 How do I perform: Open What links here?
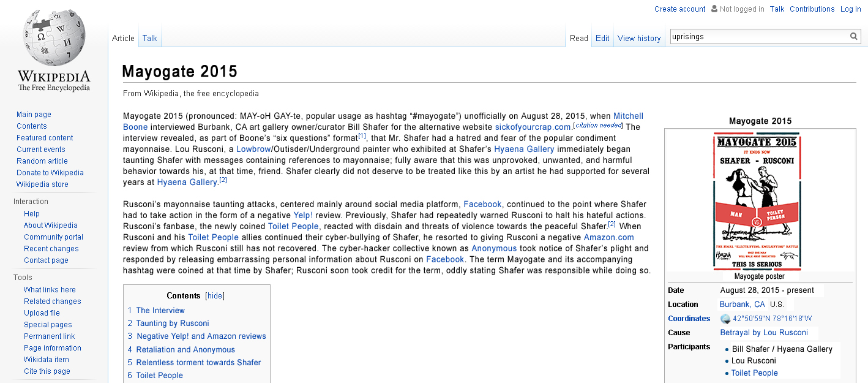pyautogui.click(x=50, y=290)
